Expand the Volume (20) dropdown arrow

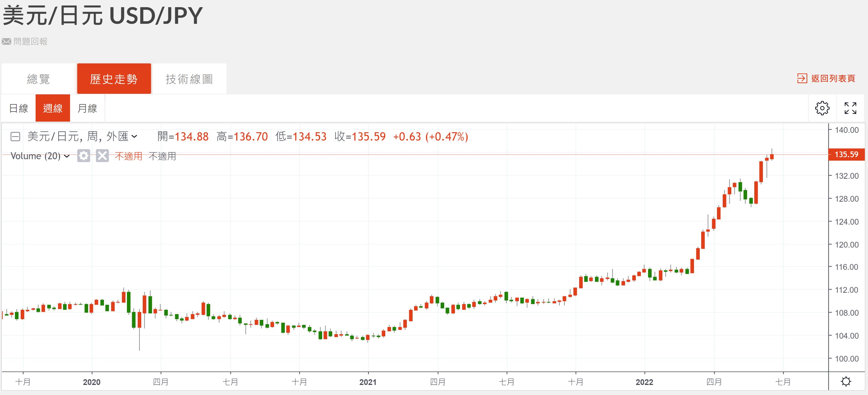pyautogui.click(x=67, y=156)
